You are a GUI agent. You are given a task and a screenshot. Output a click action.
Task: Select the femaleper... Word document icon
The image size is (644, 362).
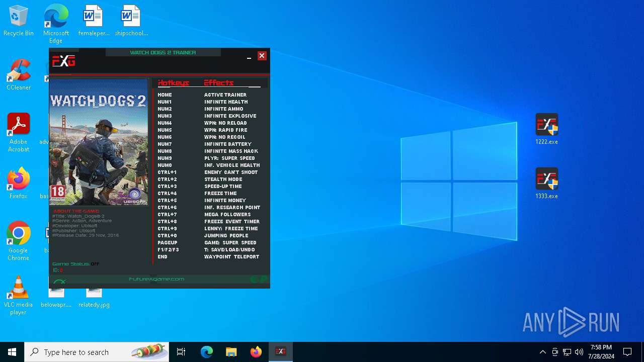click(94, 21)
